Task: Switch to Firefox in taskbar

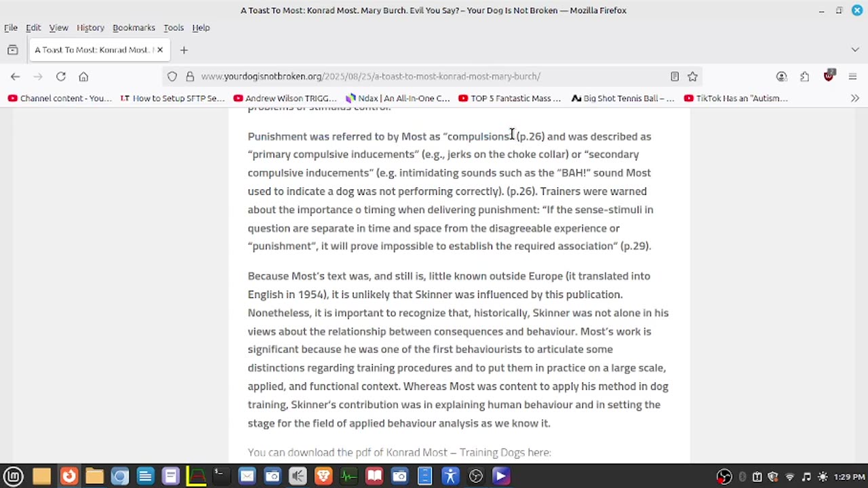Action: (x=68, y=476)
